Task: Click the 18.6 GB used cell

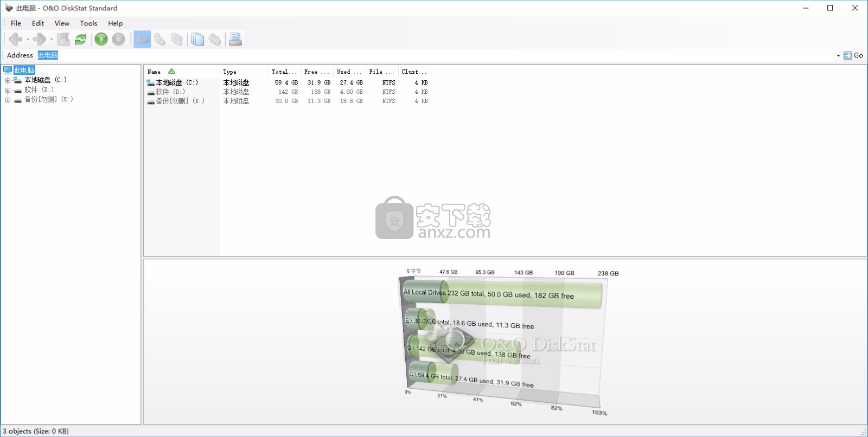Action: 352,101
